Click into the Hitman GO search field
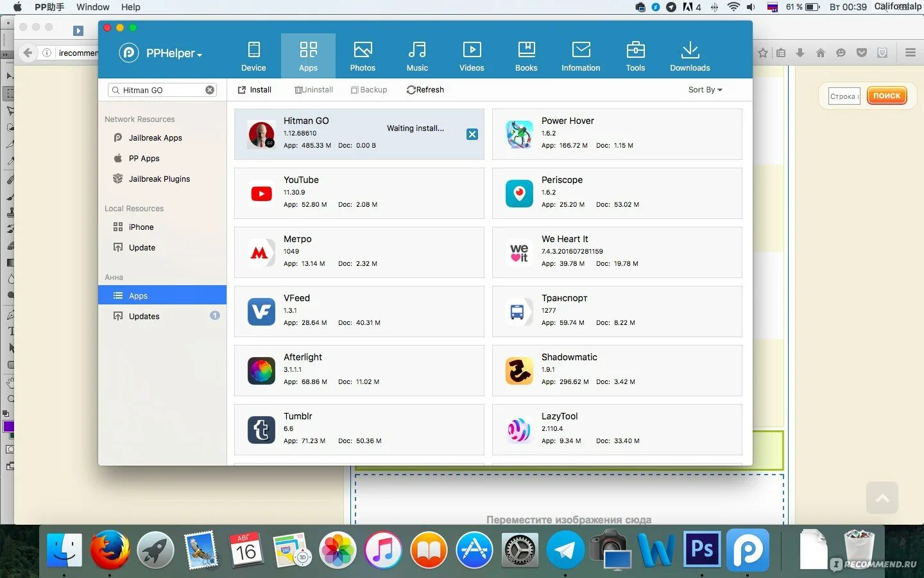924x578 pixels. tap(162, 90)
